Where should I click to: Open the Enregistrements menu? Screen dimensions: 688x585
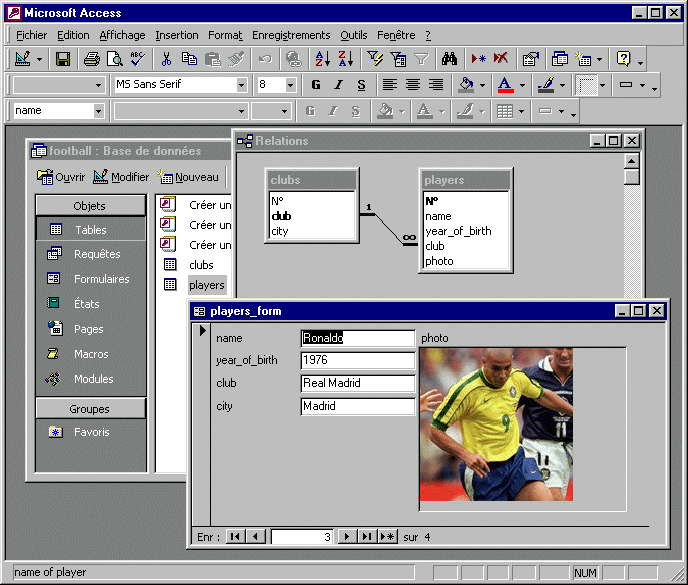291,35
